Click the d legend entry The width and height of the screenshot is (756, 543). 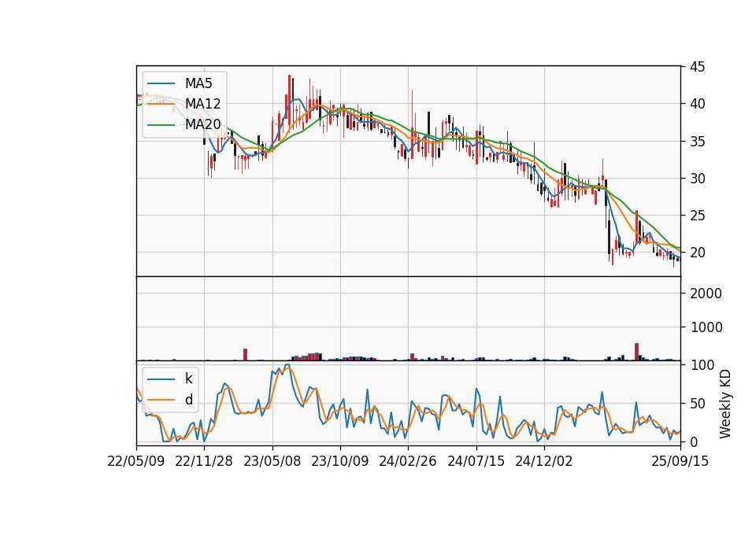coord(189,400)
